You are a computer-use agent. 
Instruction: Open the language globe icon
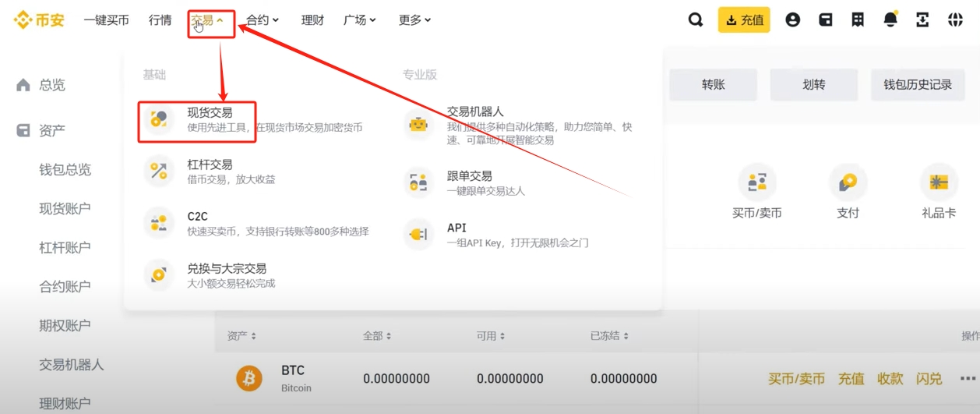[x=955, y=20]
